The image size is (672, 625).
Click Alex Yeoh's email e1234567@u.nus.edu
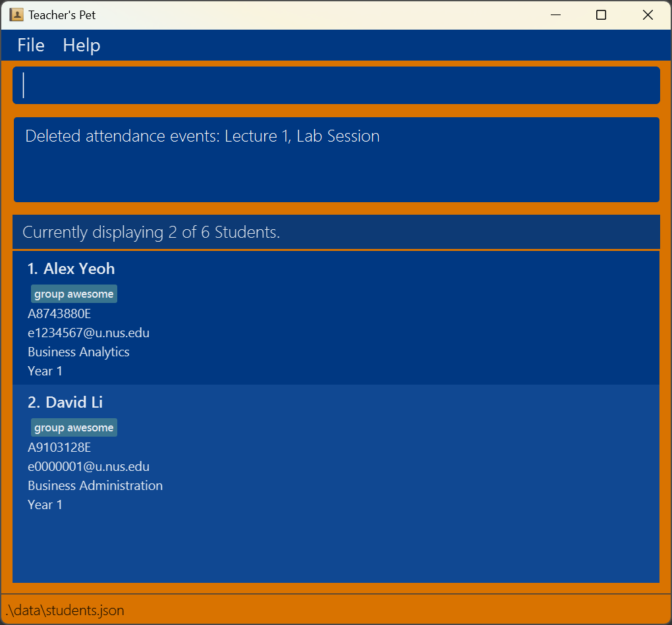89,333
